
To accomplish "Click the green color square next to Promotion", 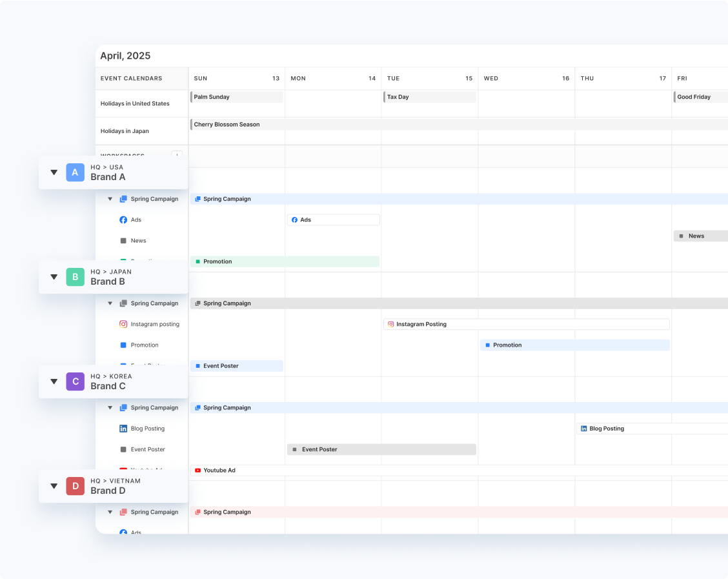I will coord(197,261).
